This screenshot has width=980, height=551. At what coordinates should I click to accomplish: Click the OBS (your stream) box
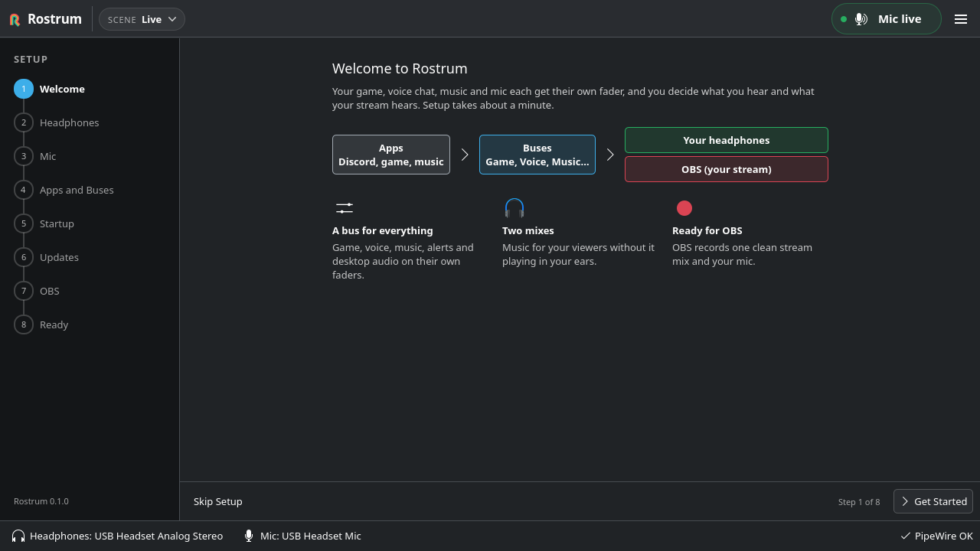coord(727,169)
